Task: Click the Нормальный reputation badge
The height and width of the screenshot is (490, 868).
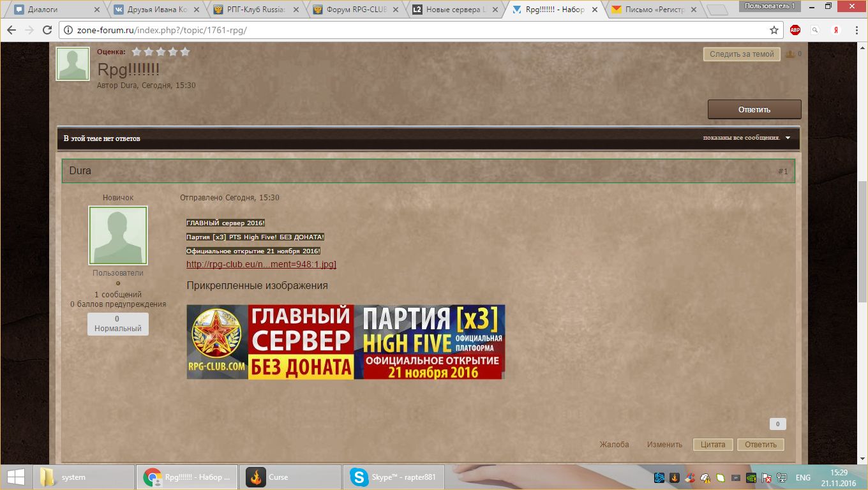Action: (x=118, y=324)
